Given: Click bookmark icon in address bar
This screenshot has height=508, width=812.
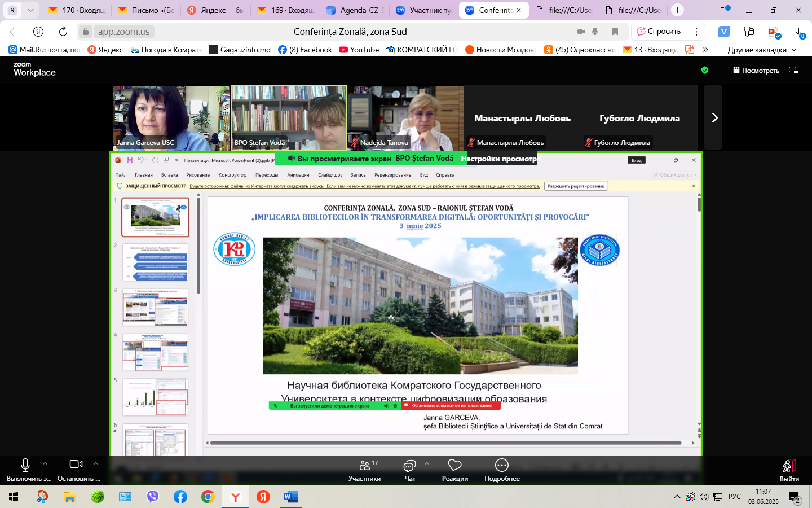Looking at the screenshot, I should point(615,32).
